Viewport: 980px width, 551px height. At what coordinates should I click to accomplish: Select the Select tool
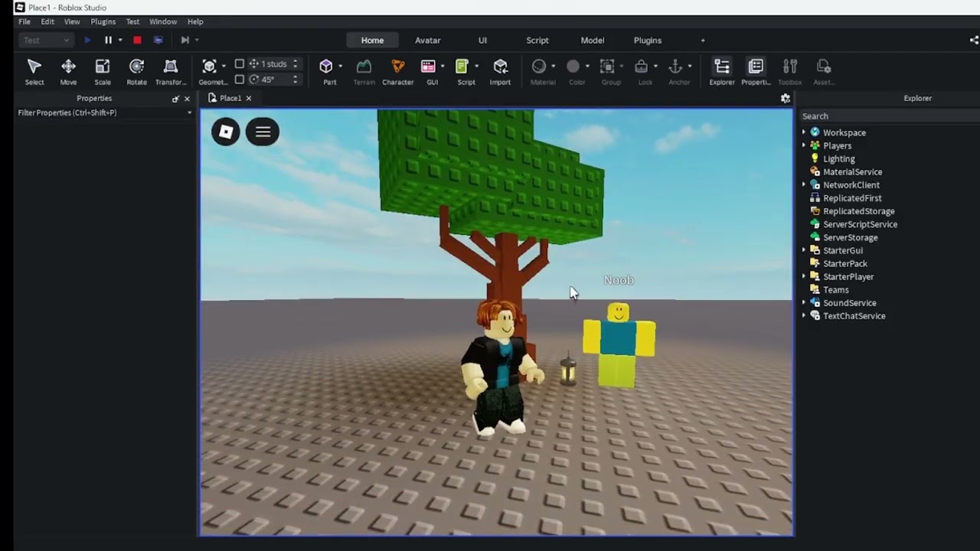[x=34, y=72]
